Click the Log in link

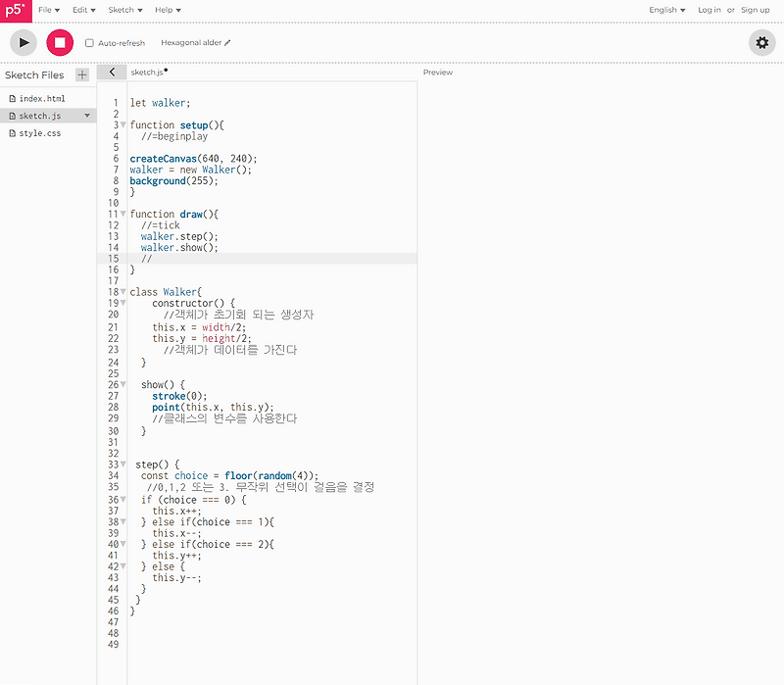(709, 10)
